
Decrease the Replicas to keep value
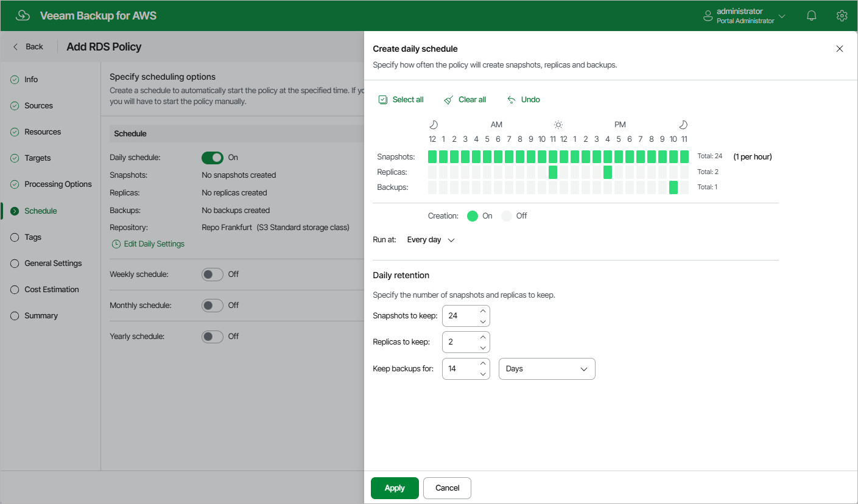point(483,348)
